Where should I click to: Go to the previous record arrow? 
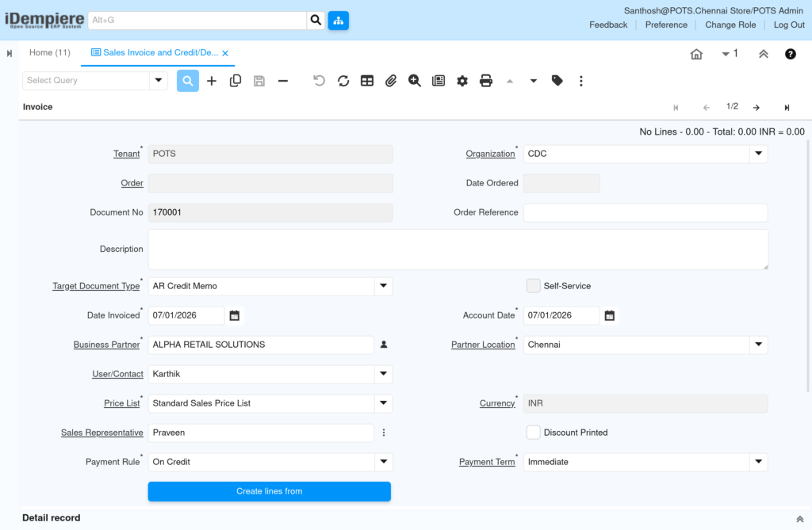(707, 108)
